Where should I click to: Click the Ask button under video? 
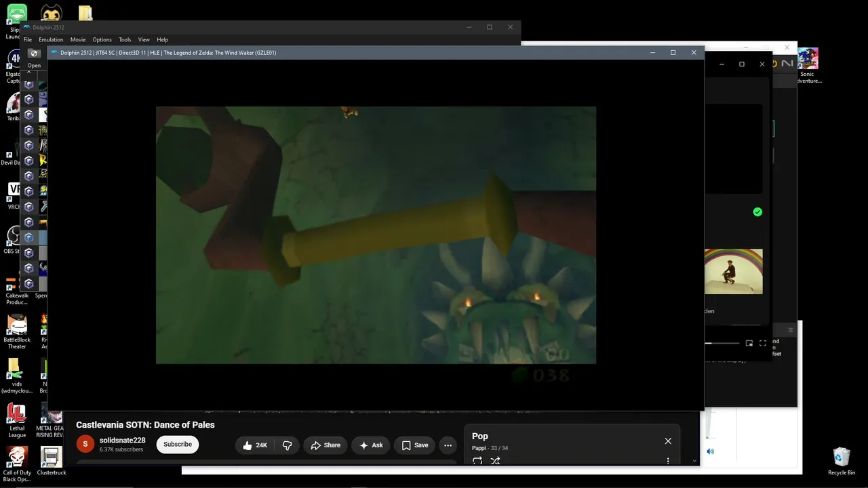371,445
